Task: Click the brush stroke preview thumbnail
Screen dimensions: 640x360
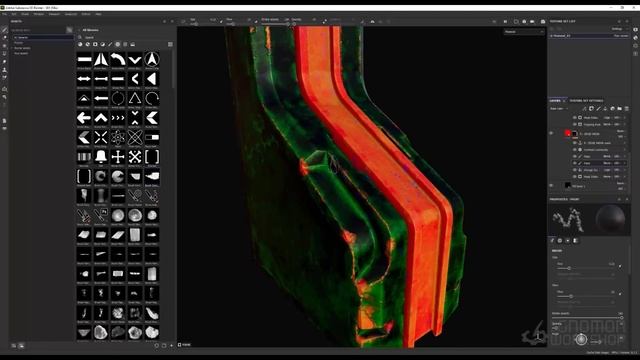Action: [x=568, y=220]
